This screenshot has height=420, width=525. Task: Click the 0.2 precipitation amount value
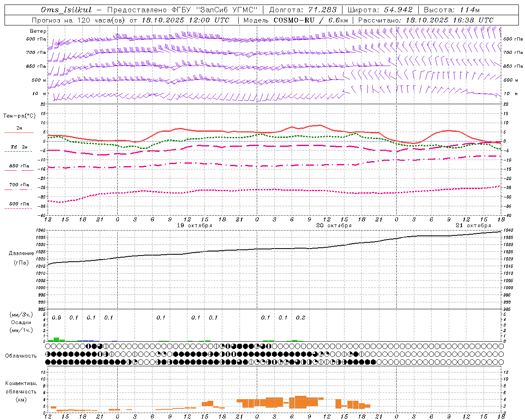coord(301,318)
